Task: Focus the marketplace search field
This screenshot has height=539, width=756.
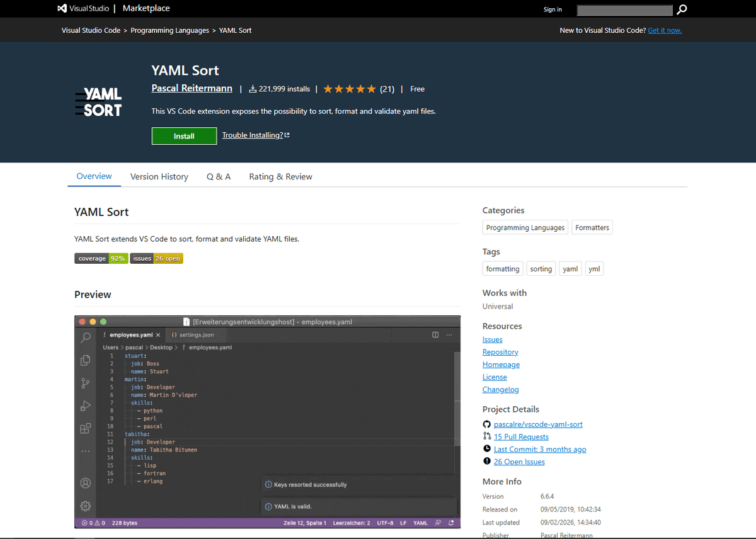Action: click(625, 10)
